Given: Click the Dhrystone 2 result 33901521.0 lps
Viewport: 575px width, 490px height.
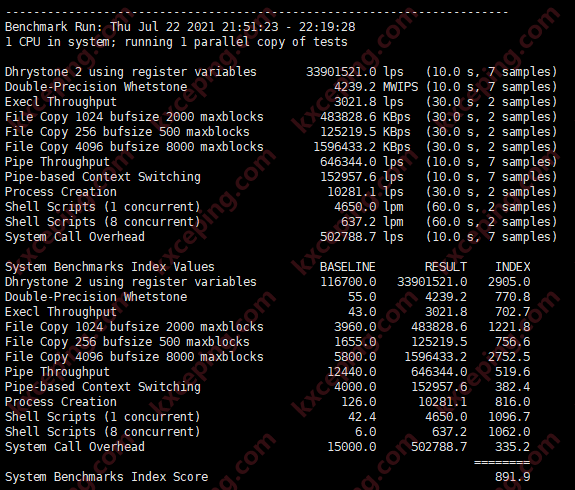Looking at the screenshot, I should 355,72.
